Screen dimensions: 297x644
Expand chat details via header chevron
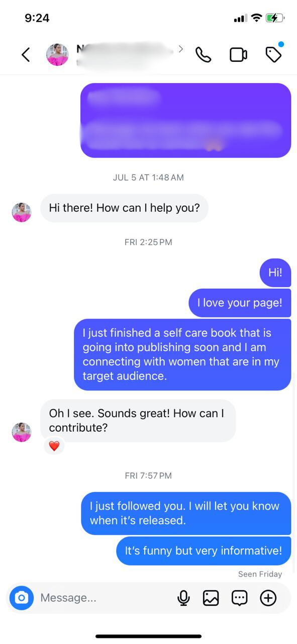click(x=181, y=49)
